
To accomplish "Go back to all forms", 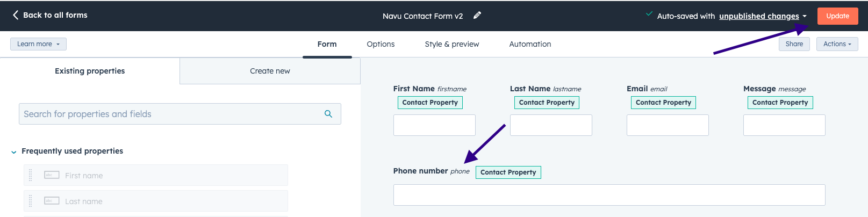I will coord(55,15).
